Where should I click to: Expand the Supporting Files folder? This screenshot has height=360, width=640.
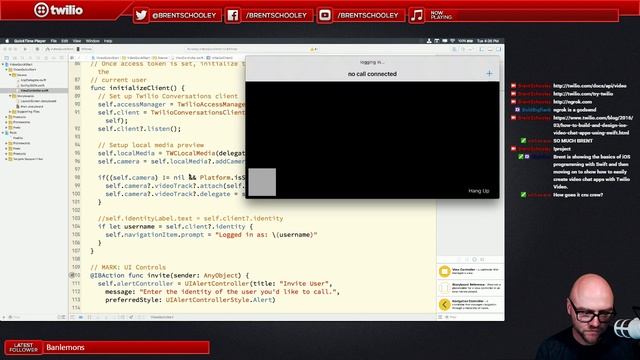coord(11,111)
